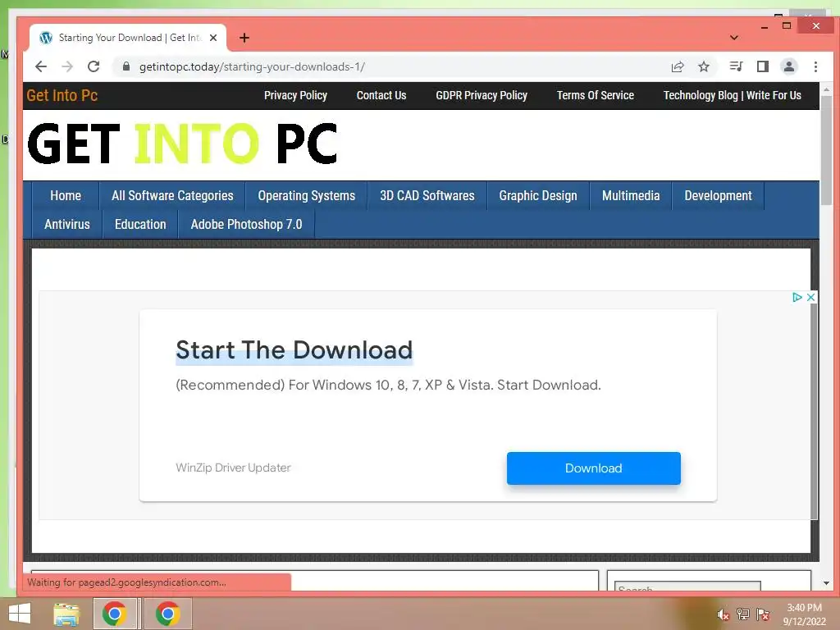Click the ad frame scrollbar

[x=814, y=410]
